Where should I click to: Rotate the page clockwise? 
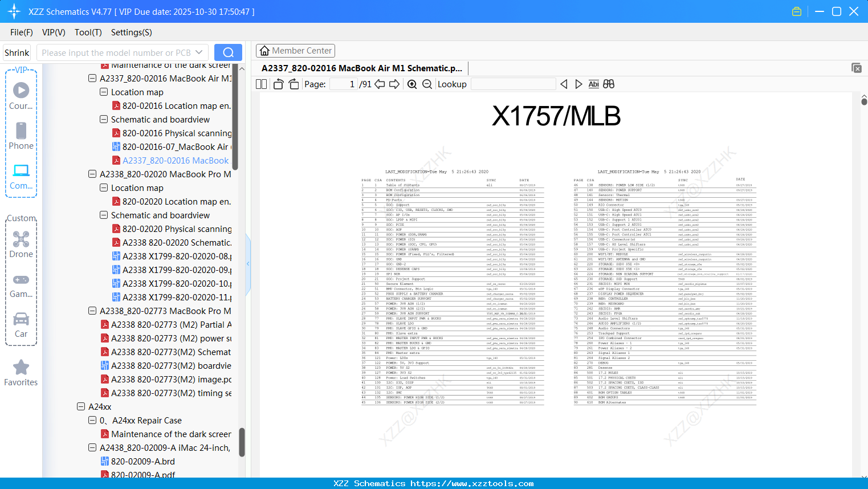coord(294,84)
